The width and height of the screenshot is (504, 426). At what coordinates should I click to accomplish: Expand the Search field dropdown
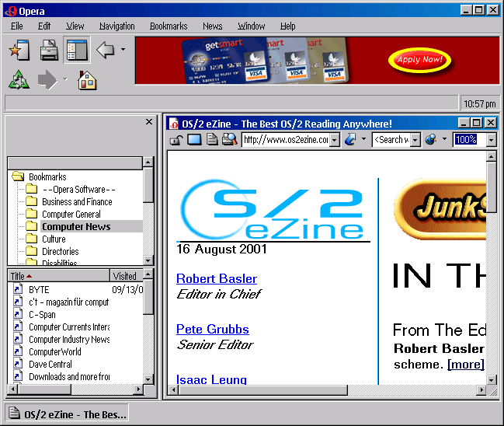coord(415,140)
